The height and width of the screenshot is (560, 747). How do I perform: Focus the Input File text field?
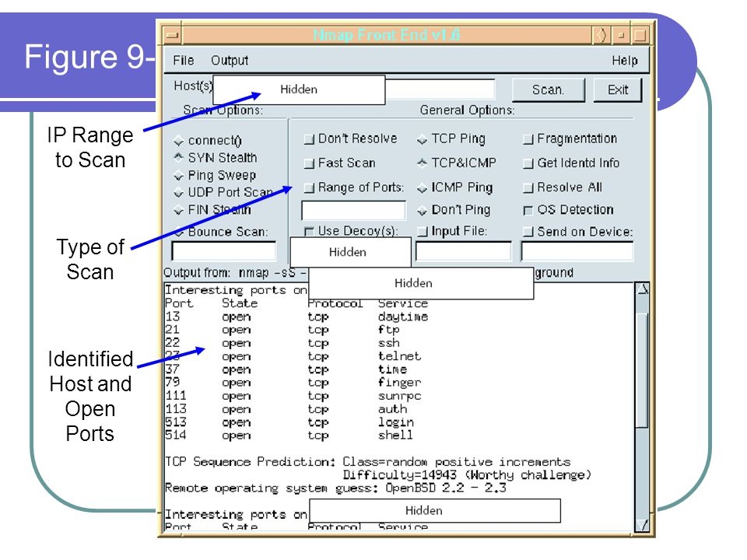coord(464,251)
